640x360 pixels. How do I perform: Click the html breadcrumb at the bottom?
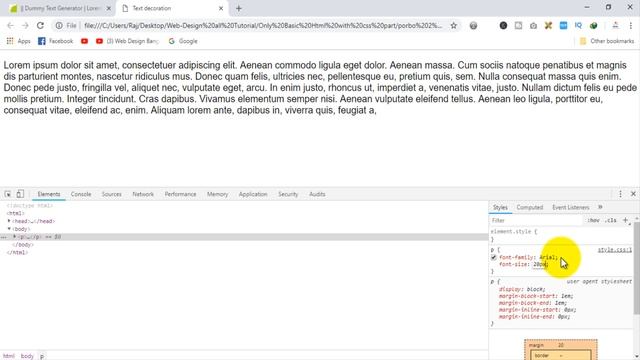[x=9, y=356]
